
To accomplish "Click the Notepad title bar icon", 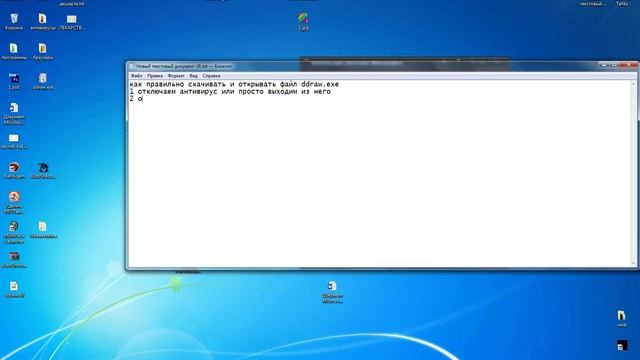I will point(132,66).
